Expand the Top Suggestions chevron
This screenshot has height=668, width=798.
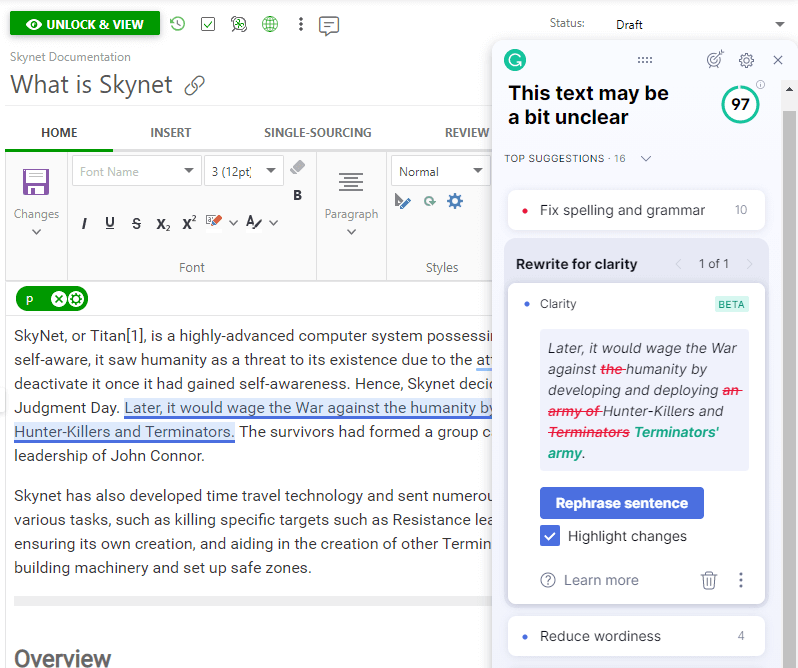tap(646, 158)
